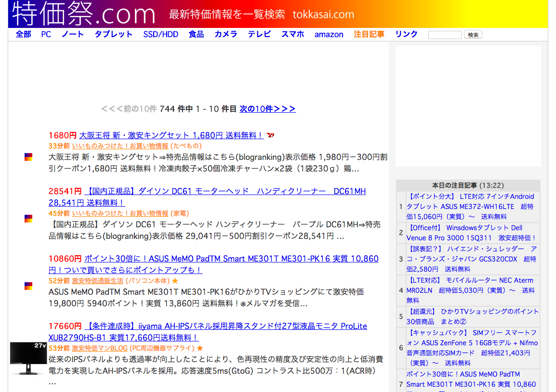556x392 pixels.
Task: Open iiyama AH-IPS ProLite monitor deal
Action: pyautogui.click(x=208, y=332)
